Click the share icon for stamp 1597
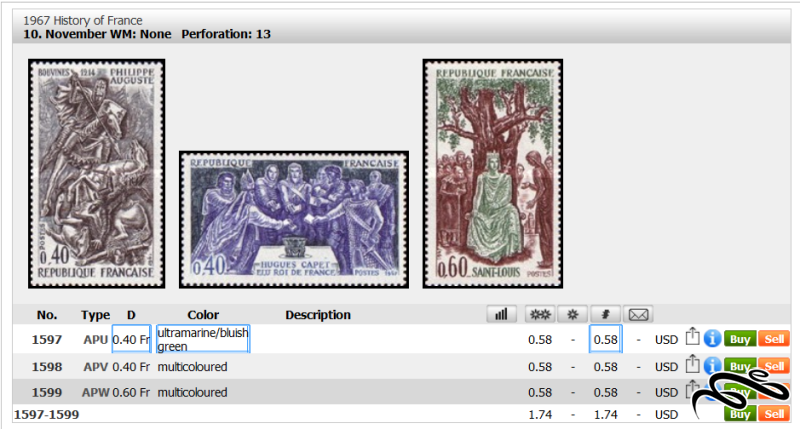The width and height of the screenshot is (800, 429). 692,337
